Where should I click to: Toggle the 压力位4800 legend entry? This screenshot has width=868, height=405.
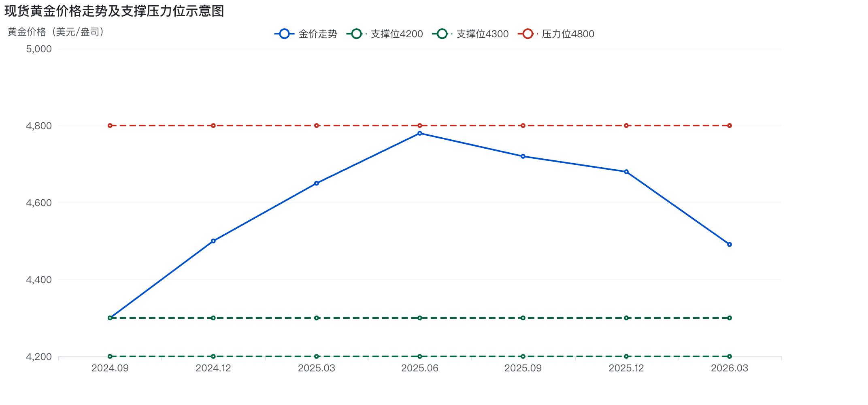pyautogui.click(x=556, y=34)
